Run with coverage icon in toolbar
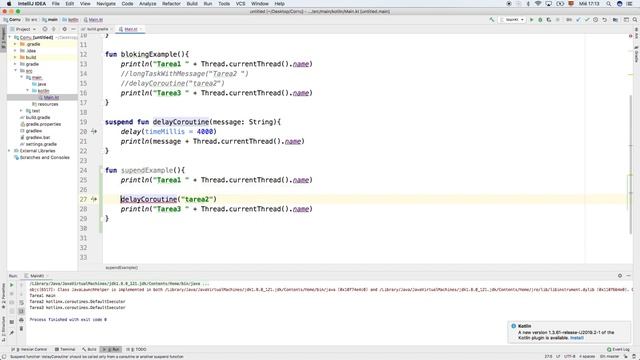This screenshot has width=640, height=360. point(549,20)
